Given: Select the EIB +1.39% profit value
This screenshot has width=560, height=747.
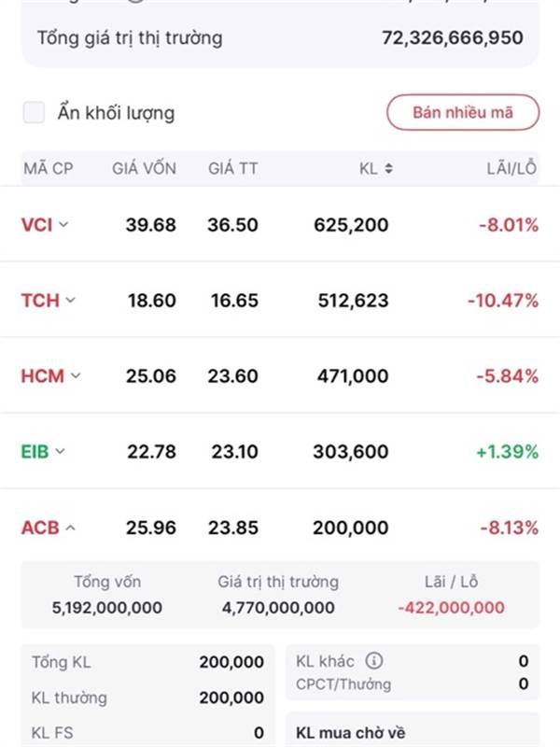Looking at the screenshot, I should 507,452.
